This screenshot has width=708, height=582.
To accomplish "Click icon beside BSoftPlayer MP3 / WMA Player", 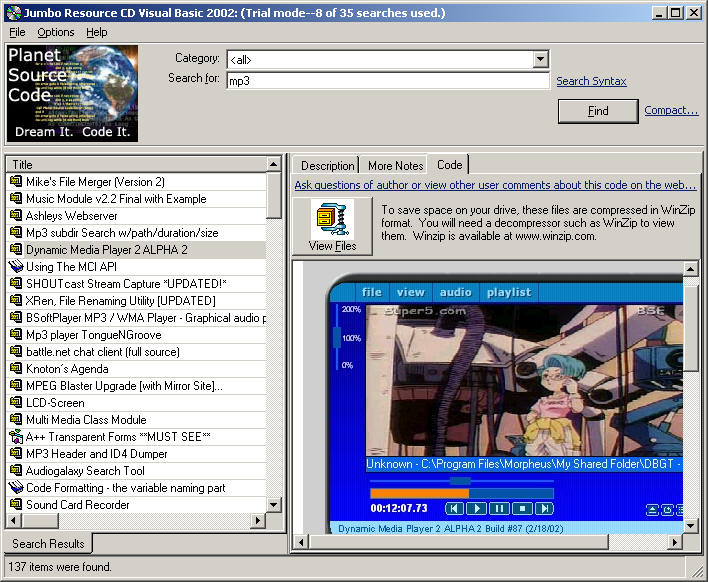I will tap(16, 317).
